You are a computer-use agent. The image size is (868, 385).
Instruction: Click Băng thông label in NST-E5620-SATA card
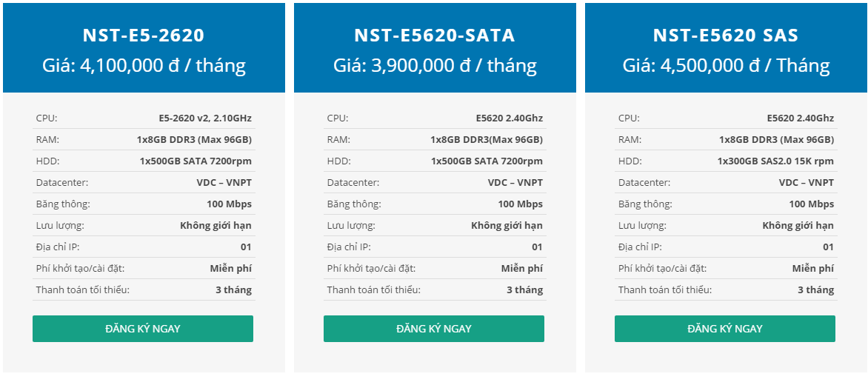coord(354,204)
